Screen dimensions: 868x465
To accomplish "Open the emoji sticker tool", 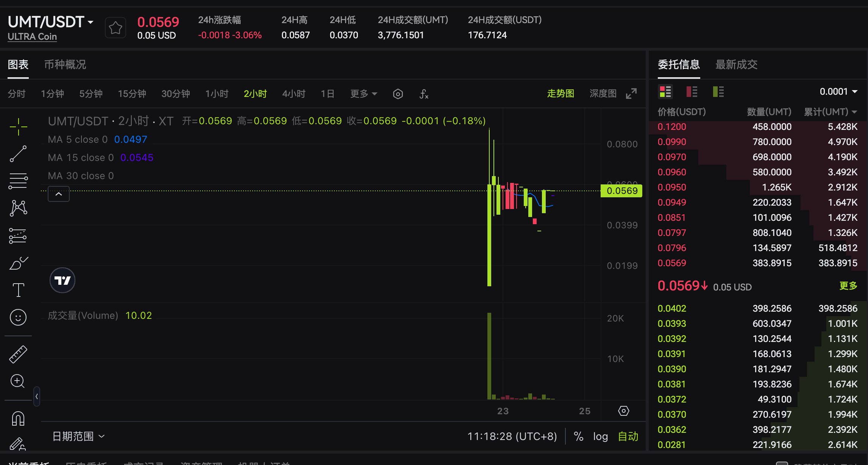I will [x=18, y=317].
